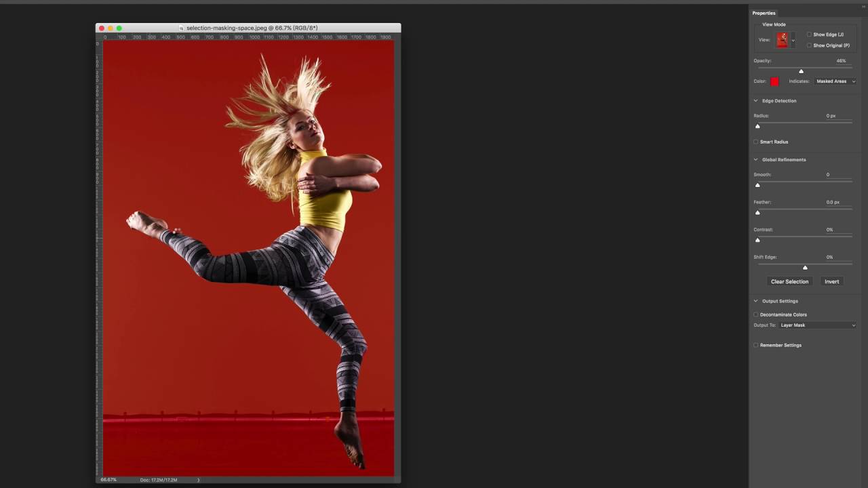Click the Clear Selection button
Screen dimensions: 868x488
[x=789, y=281]
